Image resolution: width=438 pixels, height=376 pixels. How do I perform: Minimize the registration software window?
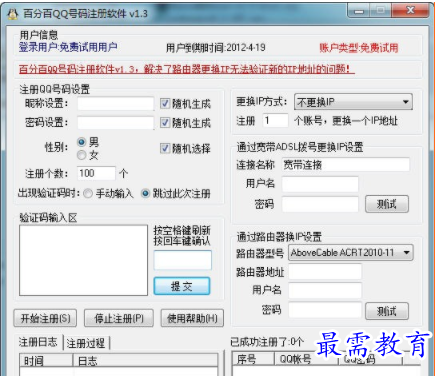(x=359, y=11)
